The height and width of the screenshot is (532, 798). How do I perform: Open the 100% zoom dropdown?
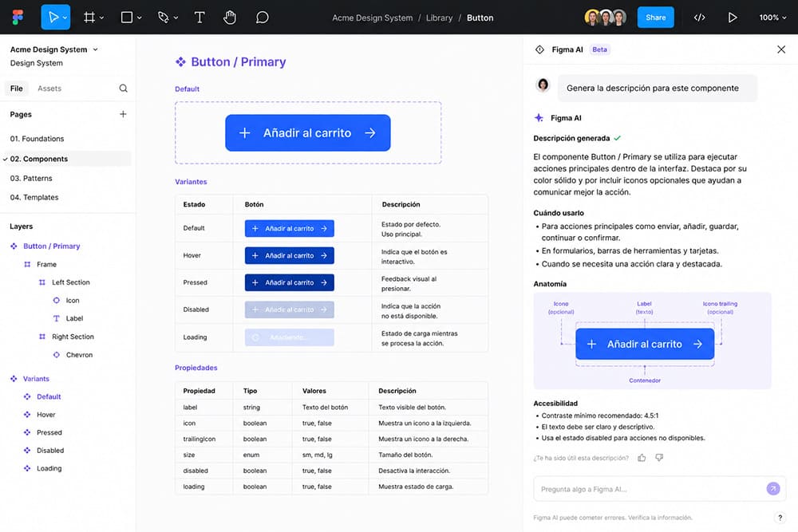pyautogui.click(x=772, y=18)
